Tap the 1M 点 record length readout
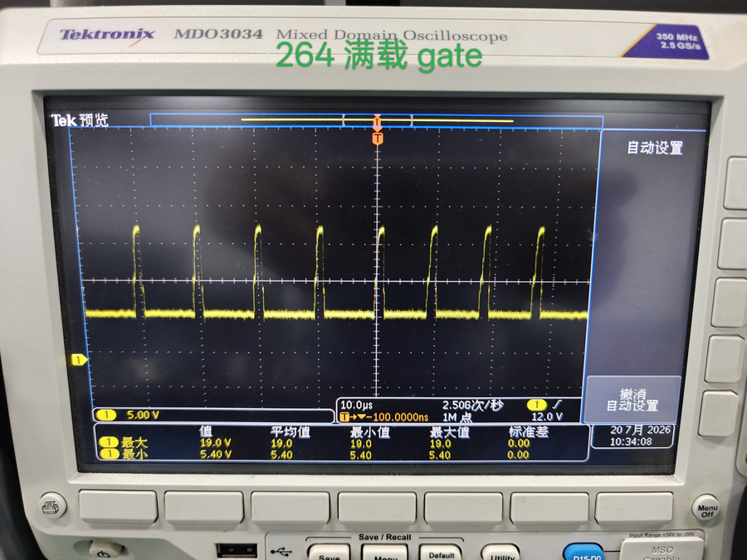Image resolution: width=747 pixels, height=560 pixels. (x=457, y=417)
